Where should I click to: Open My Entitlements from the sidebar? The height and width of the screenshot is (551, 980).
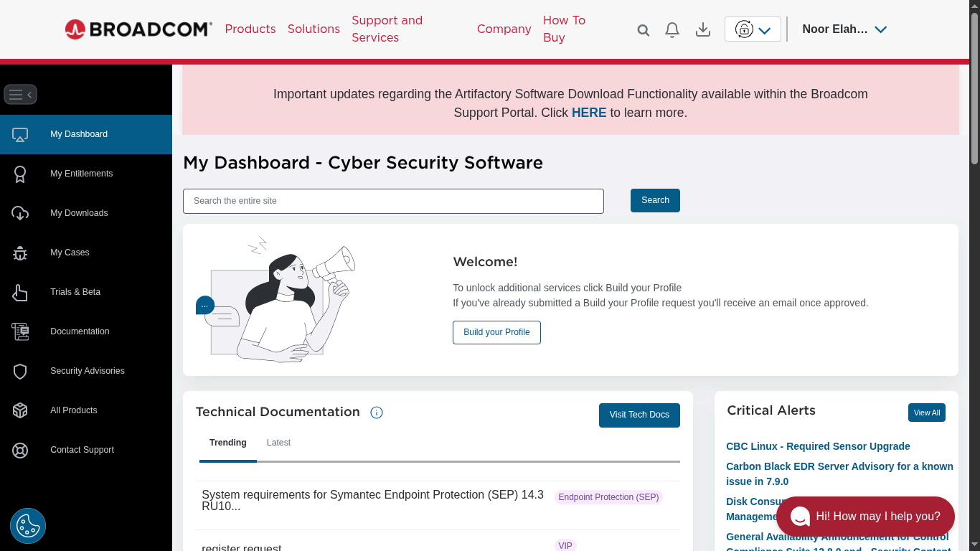point(81,173)
